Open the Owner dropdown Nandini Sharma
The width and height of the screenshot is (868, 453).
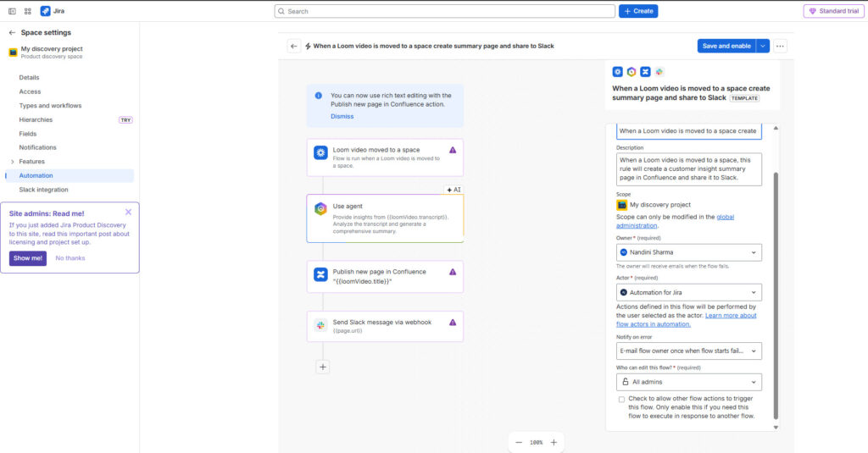(688, 253)
